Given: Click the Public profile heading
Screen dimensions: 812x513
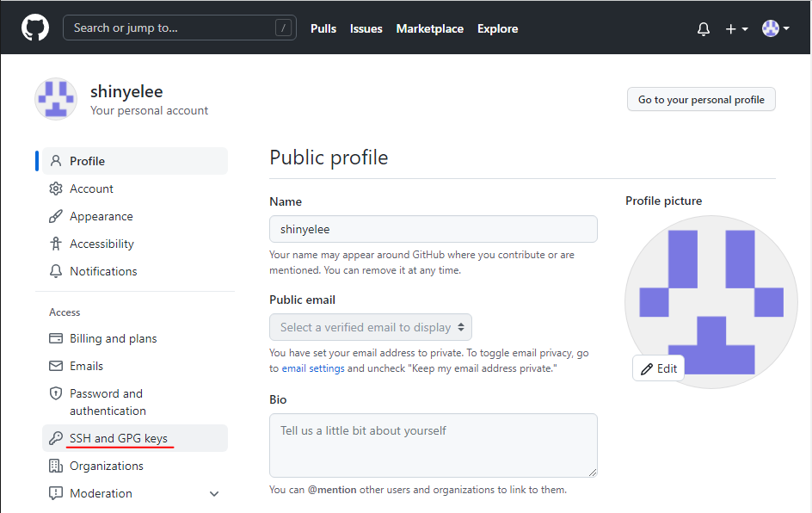Looking at the screenshot, I should [329, 158].
